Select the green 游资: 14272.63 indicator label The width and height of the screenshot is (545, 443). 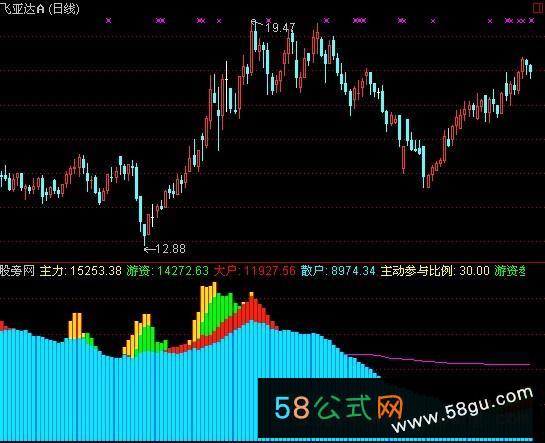168,271
